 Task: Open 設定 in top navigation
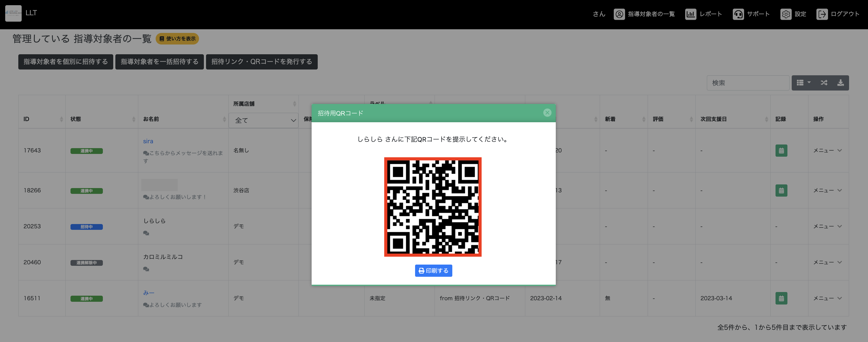click(793, 14)
